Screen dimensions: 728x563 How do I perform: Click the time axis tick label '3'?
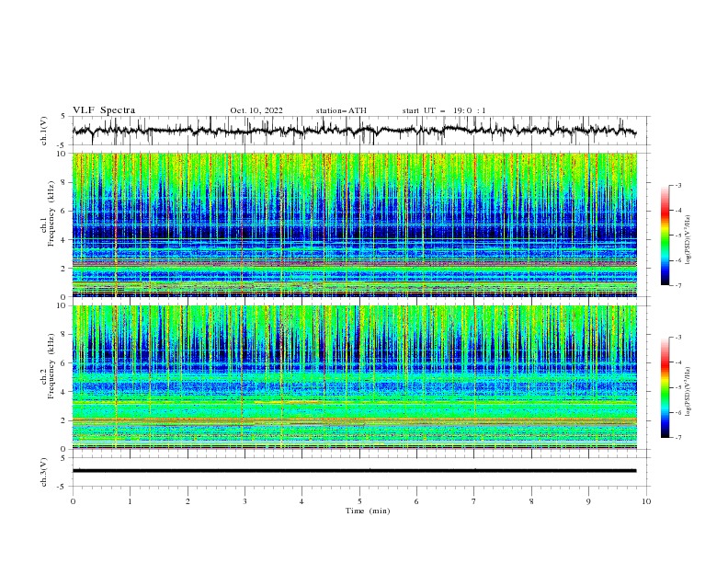(x=245, y=501)
